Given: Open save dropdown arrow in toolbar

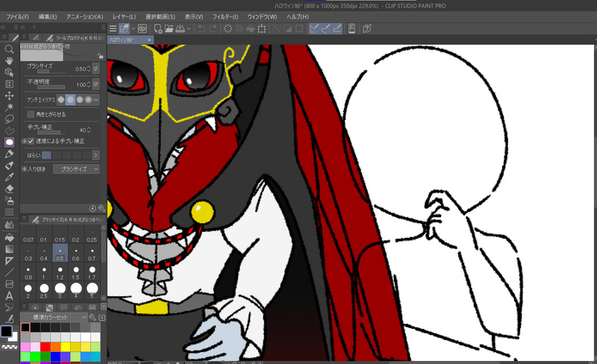Looking at the screenshot, I should (189, 28).
